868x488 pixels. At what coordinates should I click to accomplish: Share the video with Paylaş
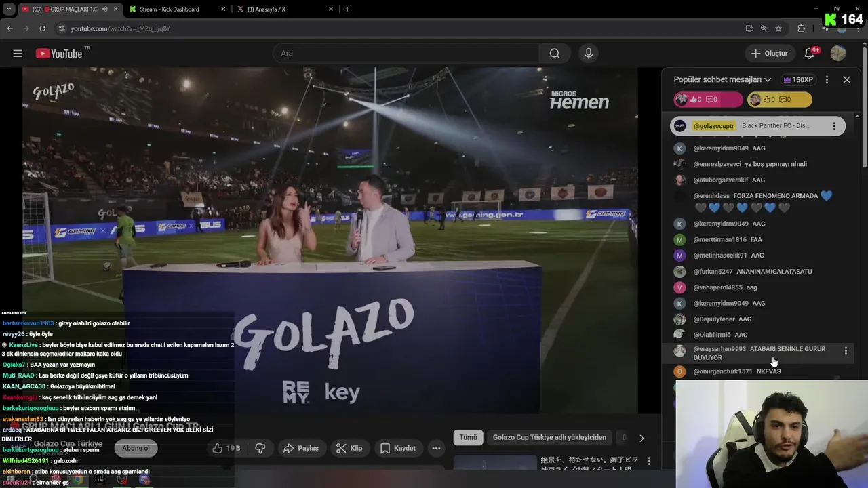(301, 448)
